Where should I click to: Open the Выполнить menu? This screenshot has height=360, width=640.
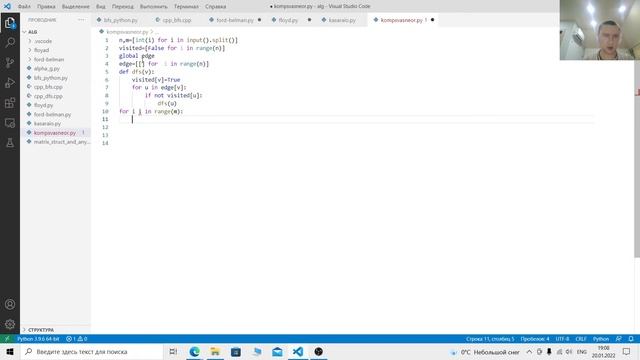tap(153, 7)
